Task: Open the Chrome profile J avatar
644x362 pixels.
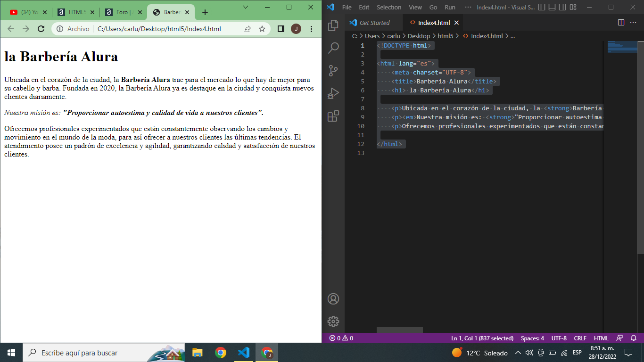Action: (296, 29)
